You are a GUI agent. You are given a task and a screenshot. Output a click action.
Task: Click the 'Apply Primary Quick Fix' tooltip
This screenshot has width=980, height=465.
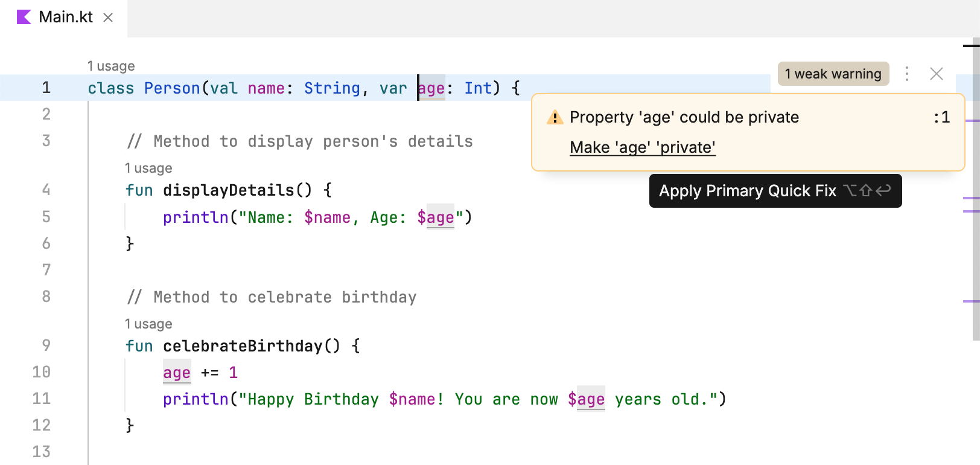(x=775, y=191)
